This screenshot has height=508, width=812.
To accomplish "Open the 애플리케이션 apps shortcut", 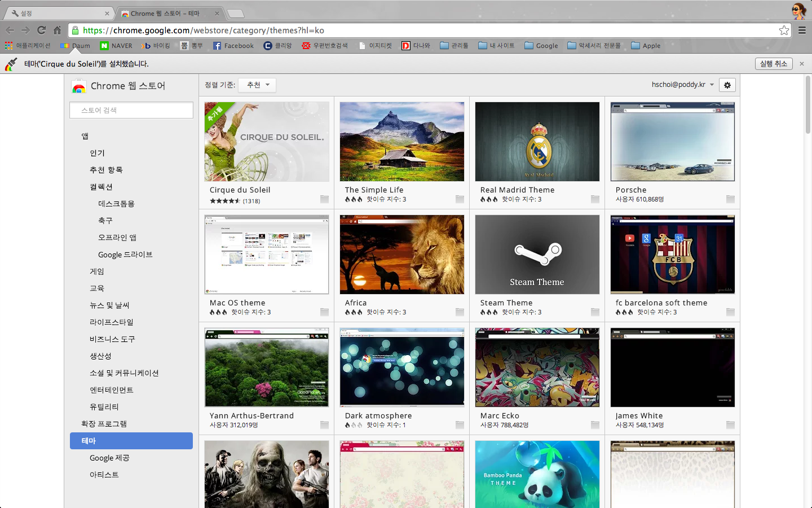I will click(28, 46).
